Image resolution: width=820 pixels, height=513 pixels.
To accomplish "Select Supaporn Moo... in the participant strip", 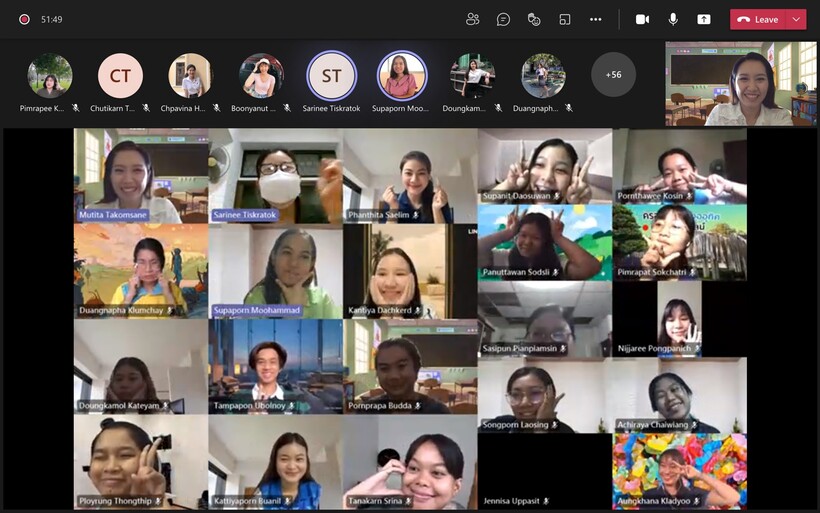I will pos(402,76).
